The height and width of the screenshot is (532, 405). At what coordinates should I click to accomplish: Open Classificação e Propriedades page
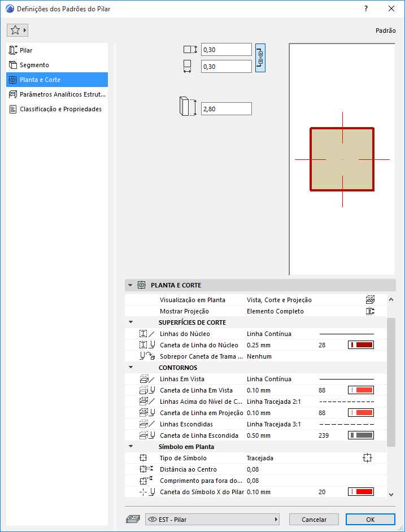pos(57,109)
